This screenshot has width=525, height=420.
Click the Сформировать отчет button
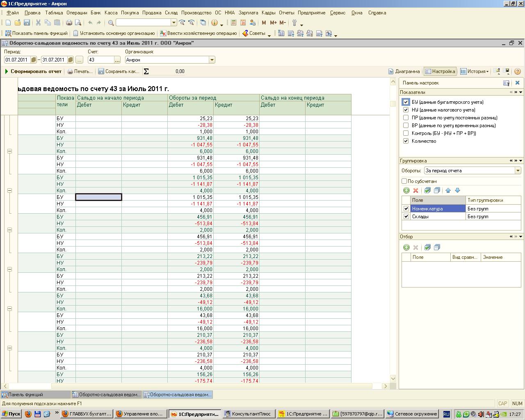click(x=33, y=71)
